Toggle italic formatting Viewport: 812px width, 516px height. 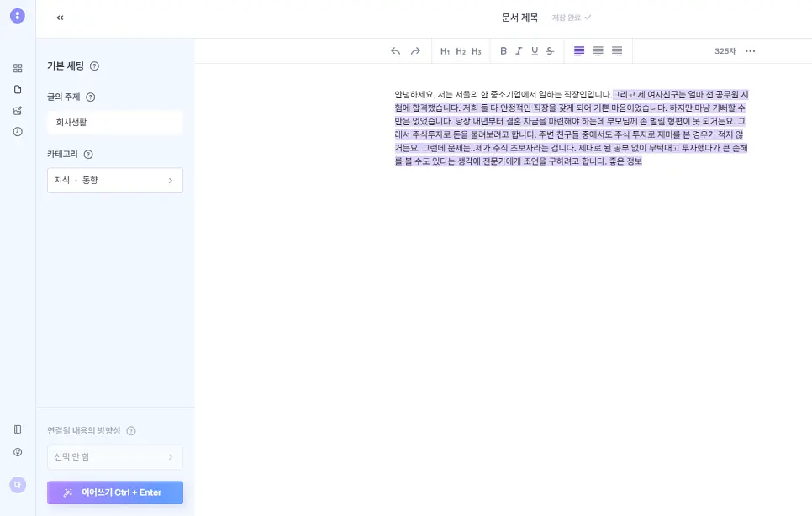pyautogui.click(x=519, y=50)
